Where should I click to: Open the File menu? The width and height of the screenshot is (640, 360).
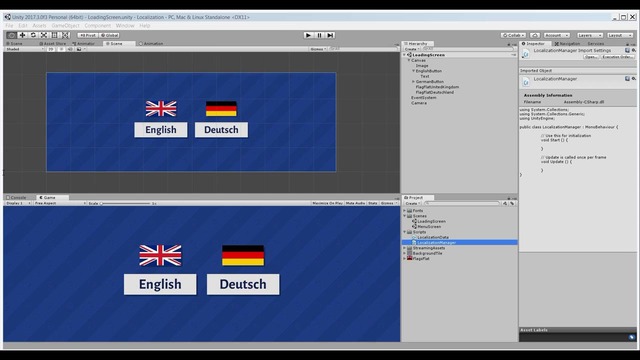click(x=9, y=25)
